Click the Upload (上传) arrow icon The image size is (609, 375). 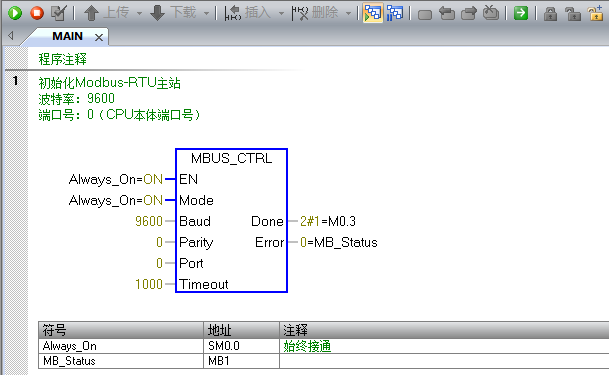tap(91, 13)
